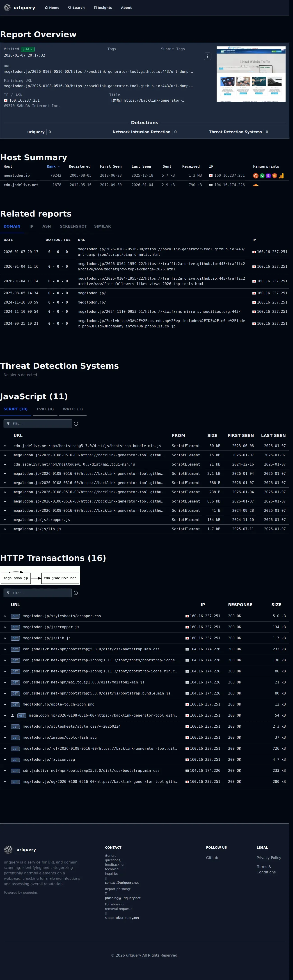Click the green Nginx fingerprint icon
This screenshot has height=980, width=293.
(x=262, y=176)
